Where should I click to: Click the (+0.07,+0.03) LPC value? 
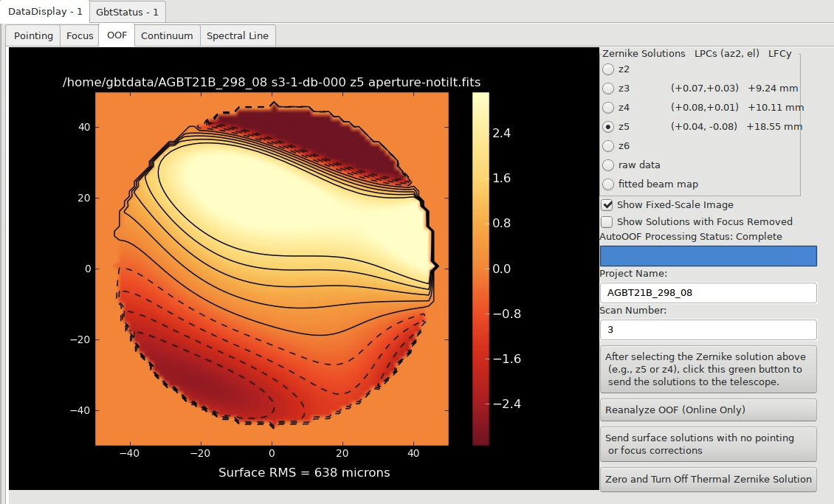point(705,89)
